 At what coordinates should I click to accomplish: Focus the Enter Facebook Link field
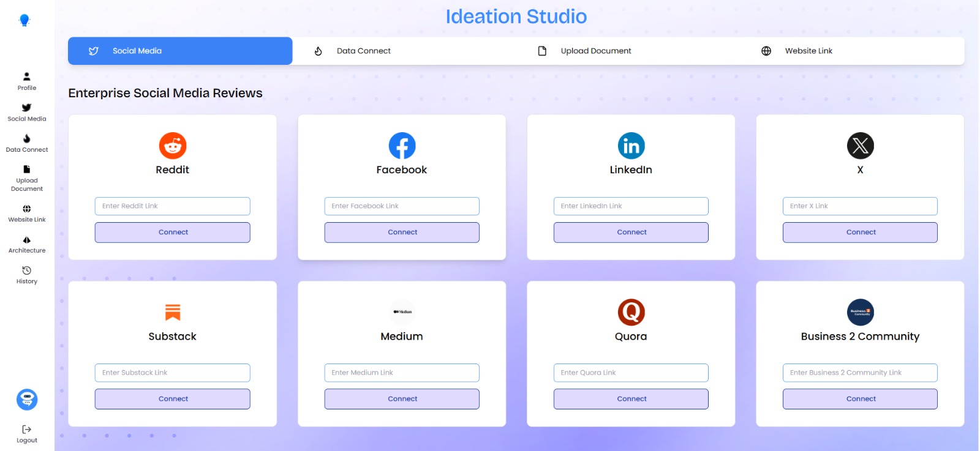coord(402,206)
